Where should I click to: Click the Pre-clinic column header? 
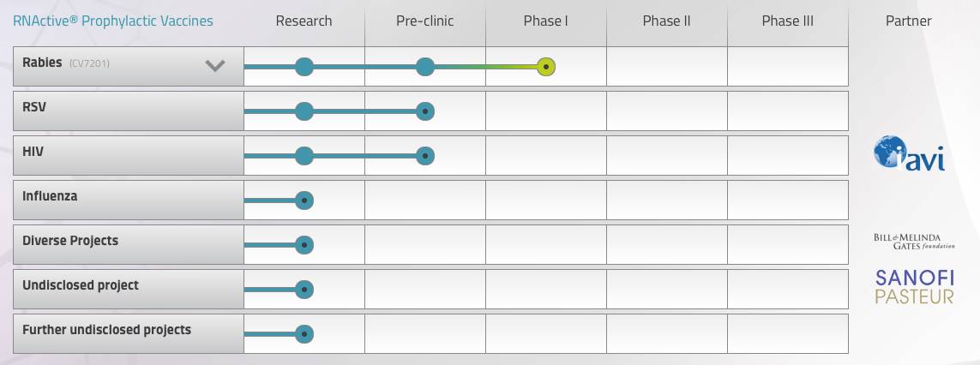(424, 21)
